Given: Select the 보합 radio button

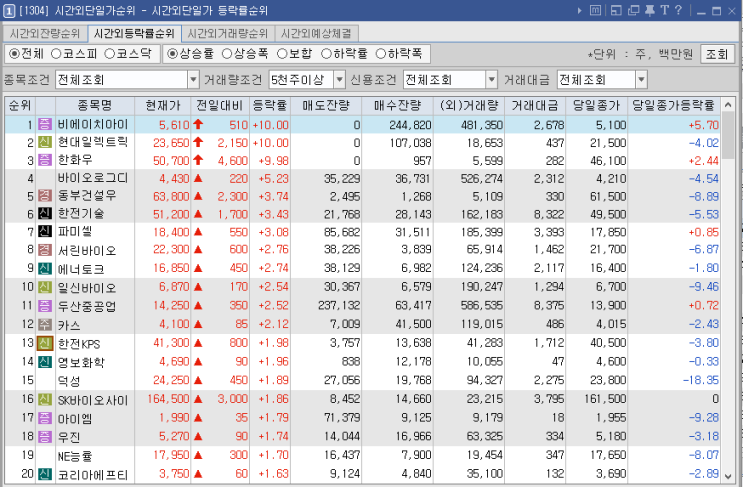Looking at the screenshot, I should (282, 54).
